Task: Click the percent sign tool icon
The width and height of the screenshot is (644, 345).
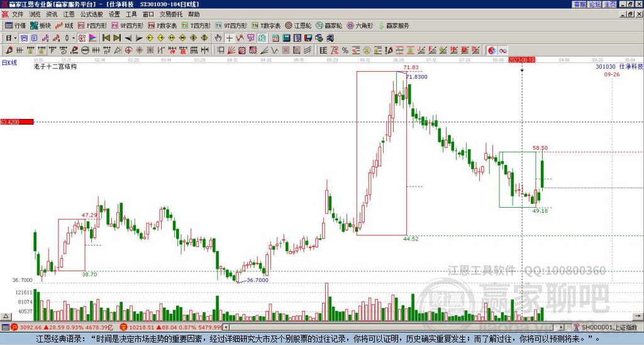Action: [345, 50]
